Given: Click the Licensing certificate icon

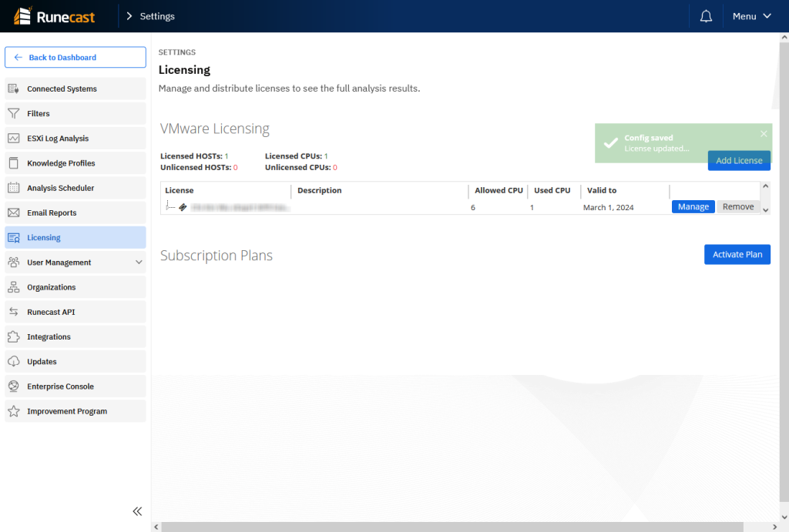Looking at the screenshot, I should 14,237.
